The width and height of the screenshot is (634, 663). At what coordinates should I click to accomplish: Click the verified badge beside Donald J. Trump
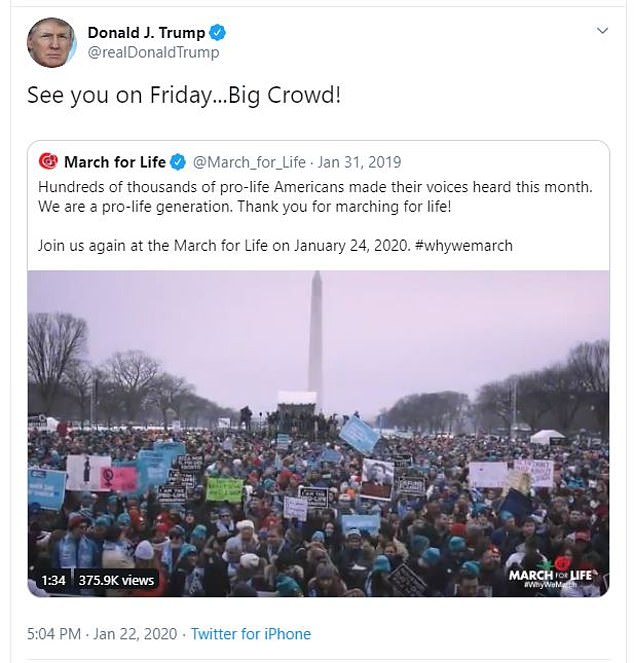[214, 33]
